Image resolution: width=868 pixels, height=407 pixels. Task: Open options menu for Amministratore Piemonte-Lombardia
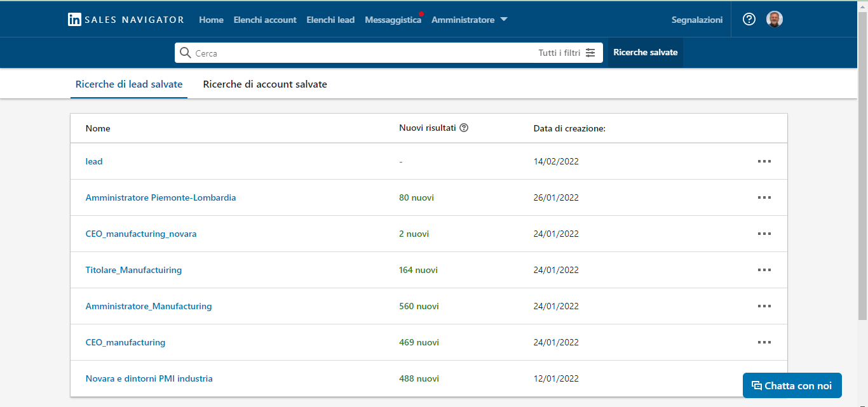point(764,197)
